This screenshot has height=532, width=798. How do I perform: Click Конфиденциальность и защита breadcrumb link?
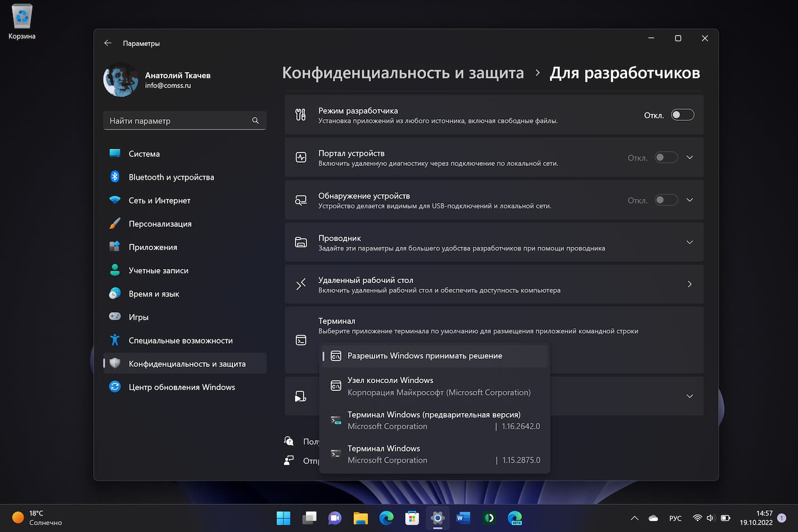(403, 73)
